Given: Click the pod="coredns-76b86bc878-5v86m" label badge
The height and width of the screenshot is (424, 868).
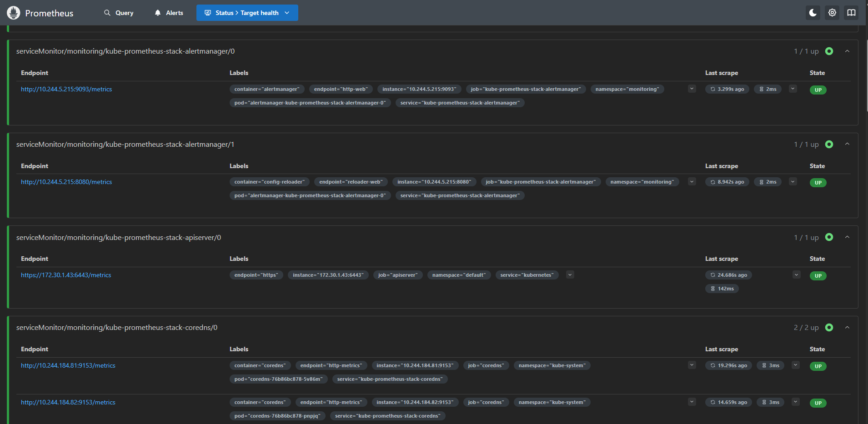Looking at the screenshot, I should tap(279, 379).
